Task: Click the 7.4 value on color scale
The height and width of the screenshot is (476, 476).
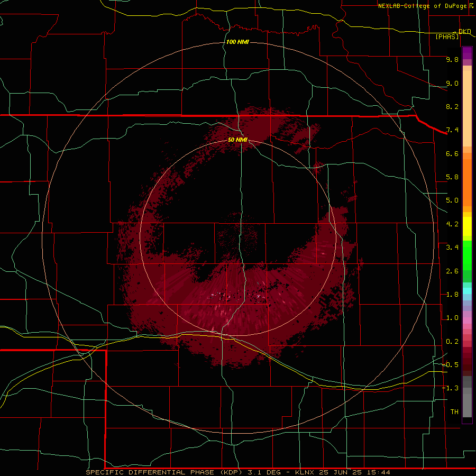Action: click(x=452, y=130)
